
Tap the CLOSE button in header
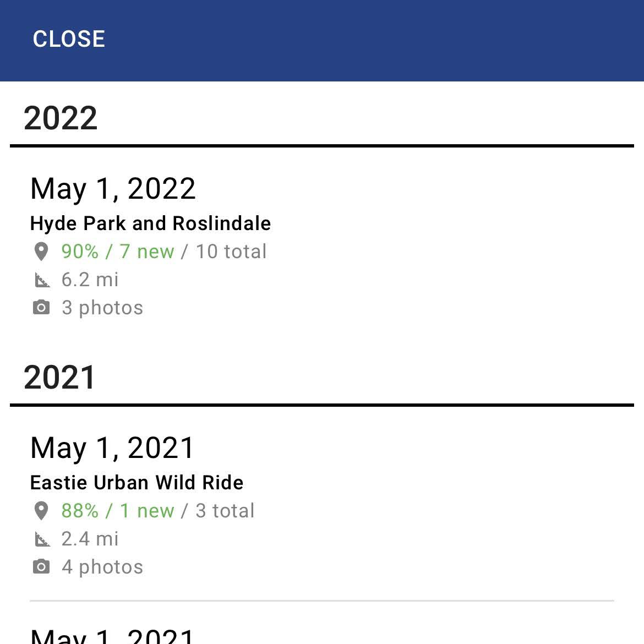(69, 39)
